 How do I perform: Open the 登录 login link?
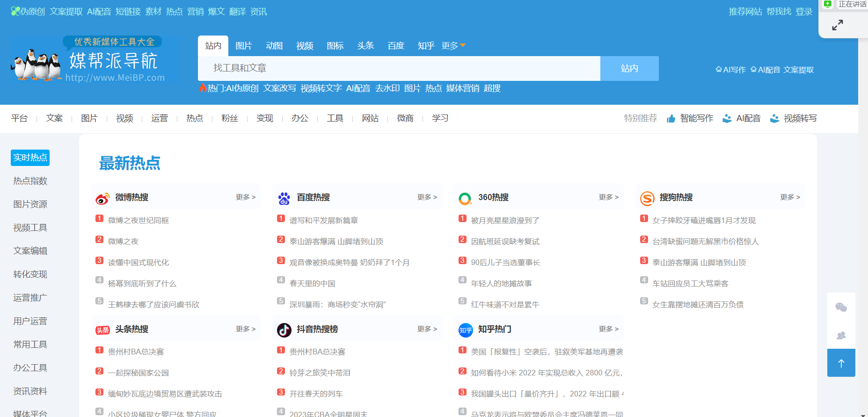point(804,12)
